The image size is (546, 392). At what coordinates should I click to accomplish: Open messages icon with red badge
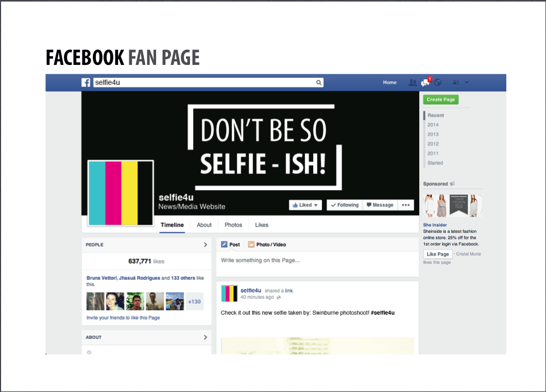[x=425, y=82]
